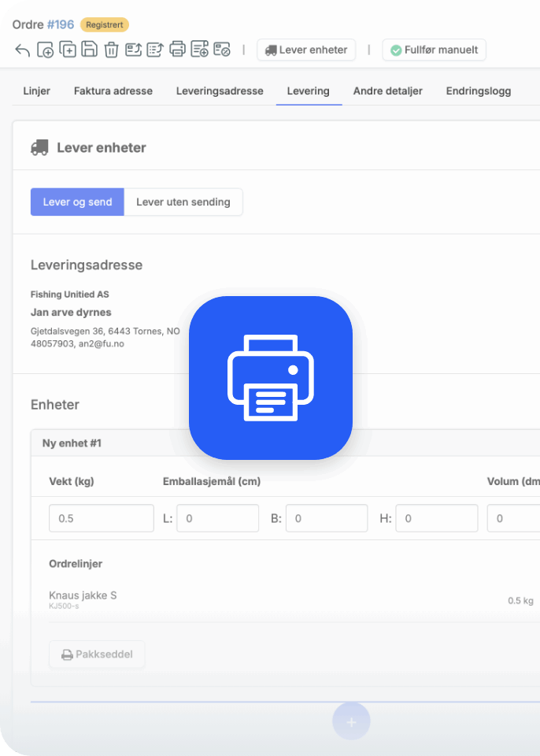The image size is (540, 756).
Task: Open the Leveringsadresse tab
Action: point(220,91)
